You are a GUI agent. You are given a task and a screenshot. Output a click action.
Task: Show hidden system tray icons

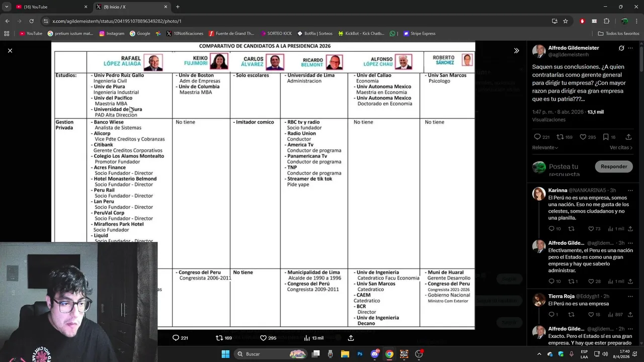539,354
